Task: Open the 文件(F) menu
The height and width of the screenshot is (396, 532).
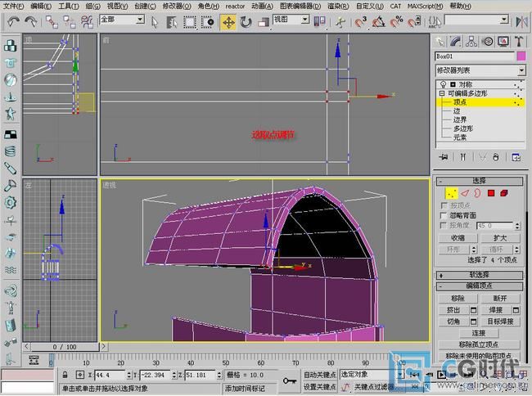Action: (x=13, y=6)
